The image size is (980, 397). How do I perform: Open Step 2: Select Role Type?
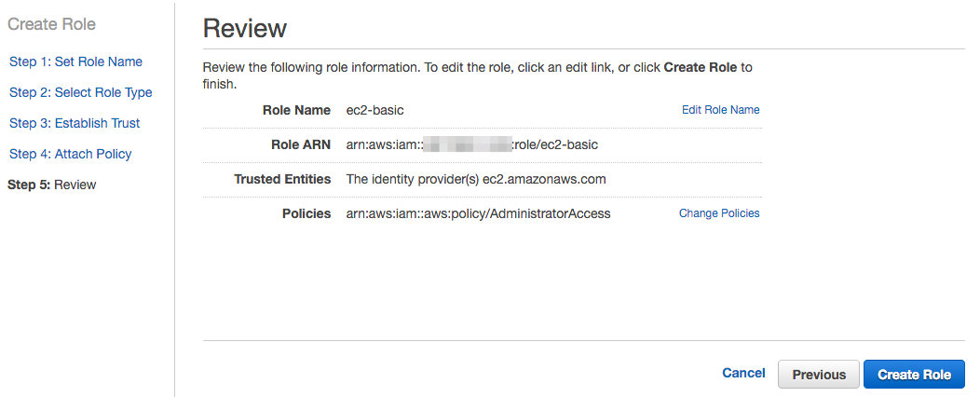click(x=81, y=92)
